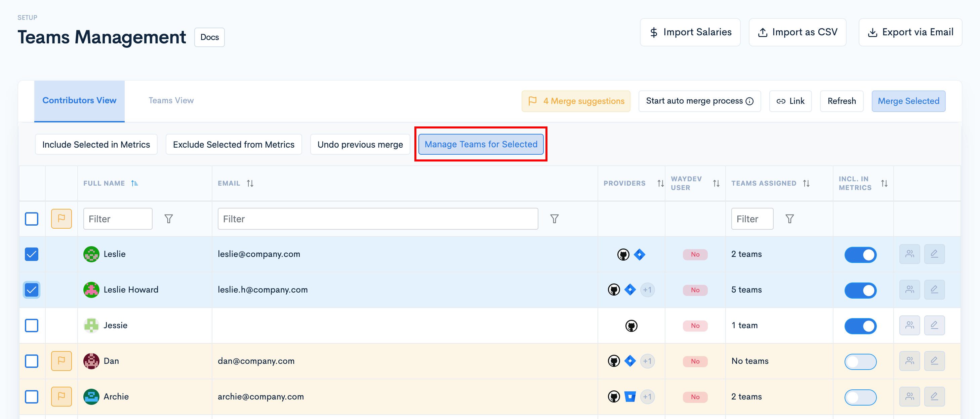The height and width of the screenshot is (419, 980).
Task: Enable Incl. in Metrics toggle for Dan
Action: [x=860, y=361]
